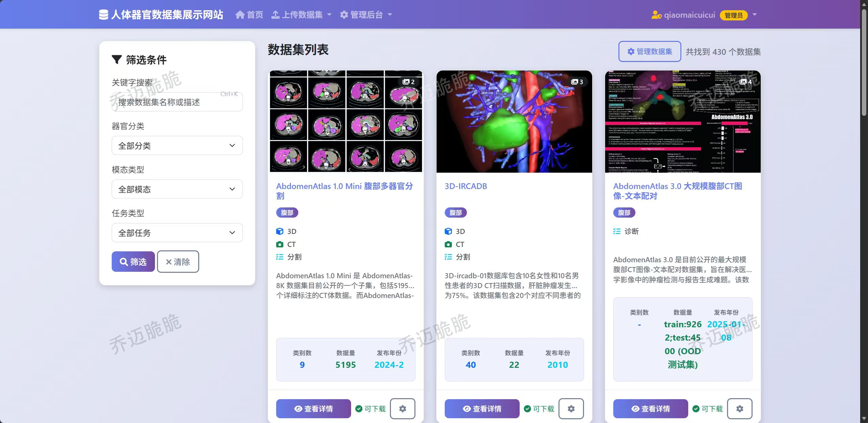Click the 3D-IRCADB liver rendering thumbnail
The width and height of the screenshot is (868, 423).
point(514,121)
